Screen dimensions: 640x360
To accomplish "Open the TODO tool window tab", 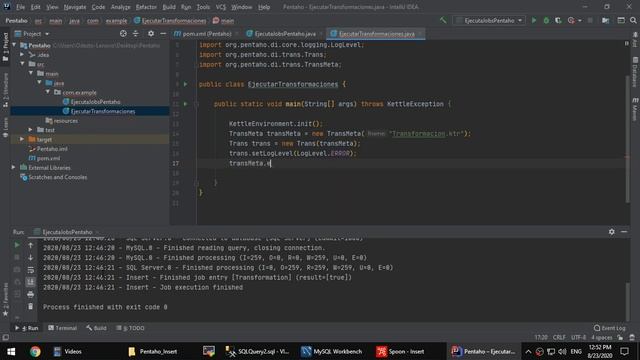I will pos(130,328).
